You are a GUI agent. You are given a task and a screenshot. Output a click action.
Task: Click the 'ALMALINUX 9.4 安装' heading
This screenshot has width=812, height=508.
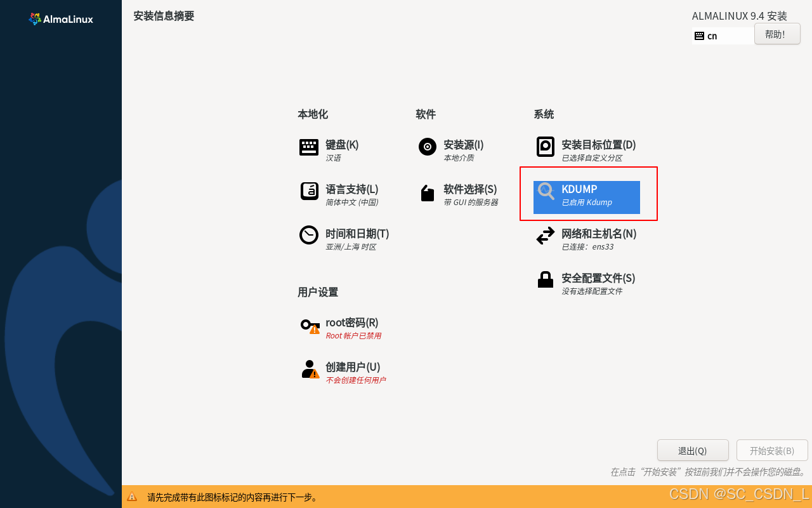740,16
